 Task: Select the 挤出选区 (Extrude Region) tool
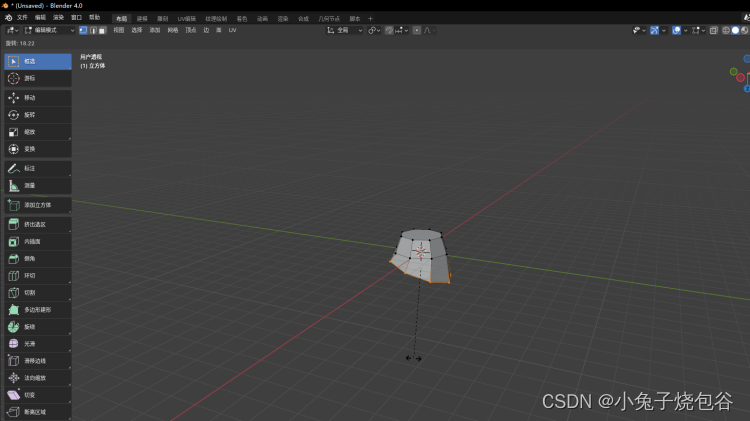38,224
